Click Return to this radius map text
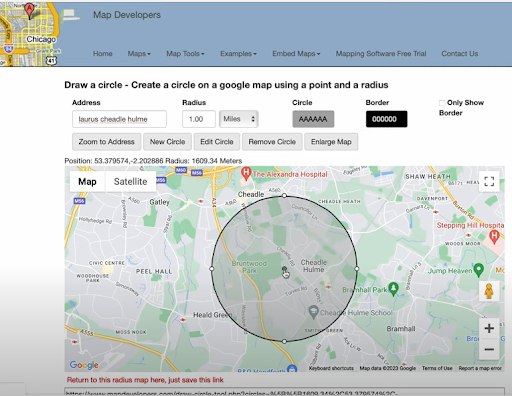512x396 pixels. [x=145, y=380]
